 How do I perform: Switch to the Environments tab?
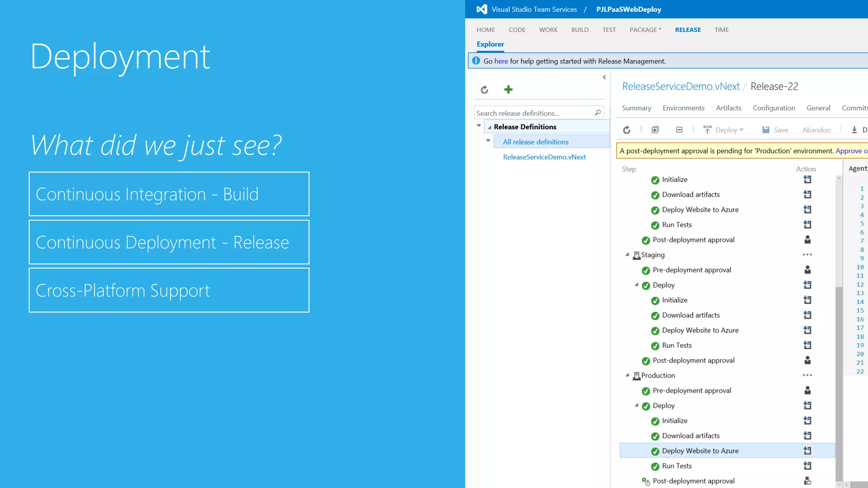[683, 108]
